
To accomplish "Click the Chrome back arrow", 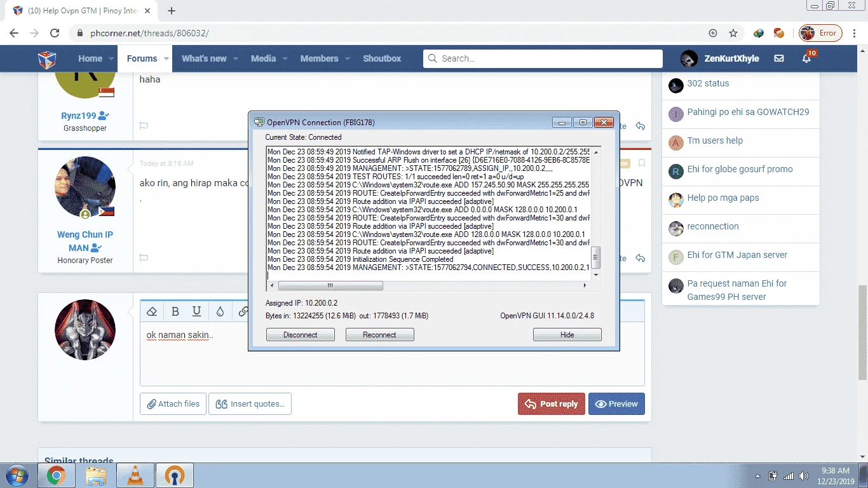I will pyautogui.click(x=14, y=33).
